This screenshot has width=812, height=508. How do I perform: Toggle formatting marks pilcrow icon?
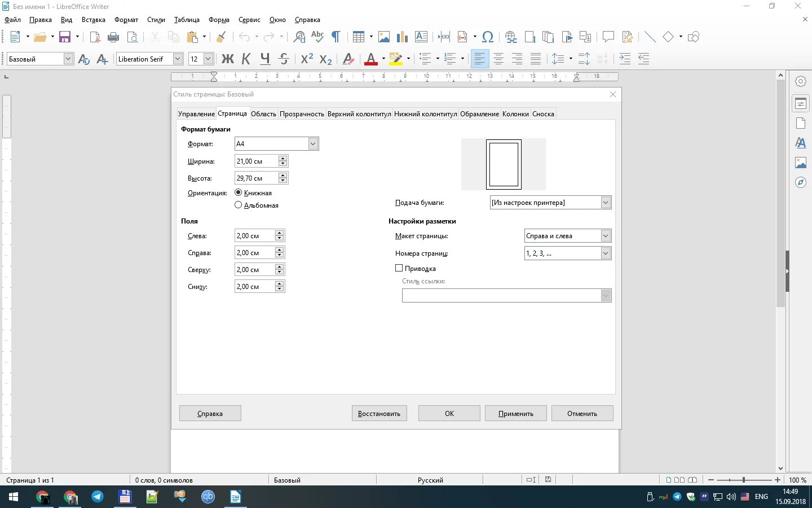tap(336, 37)
